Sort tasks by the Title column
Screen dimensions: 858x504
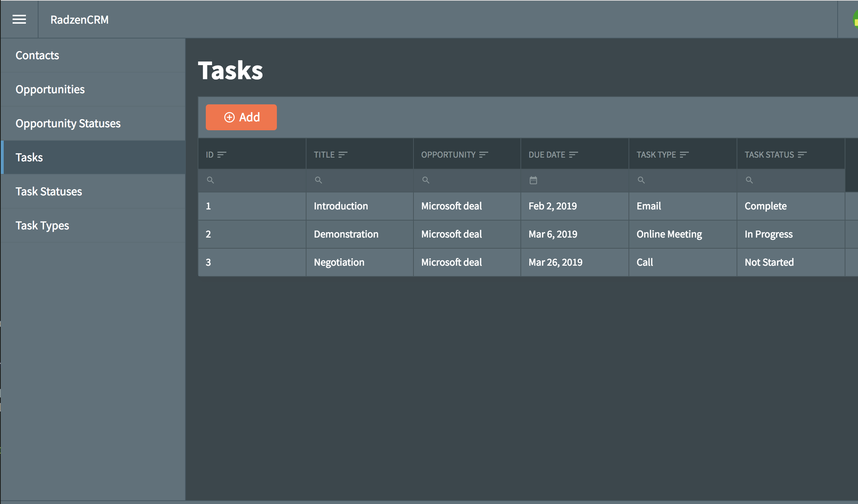pos(343,154)
